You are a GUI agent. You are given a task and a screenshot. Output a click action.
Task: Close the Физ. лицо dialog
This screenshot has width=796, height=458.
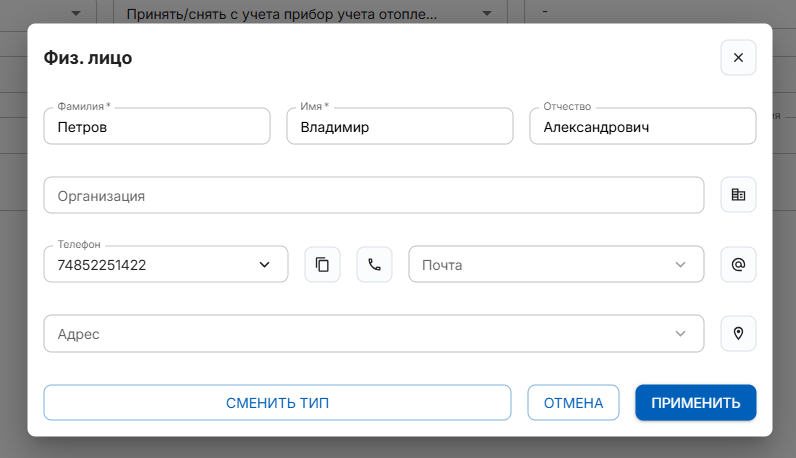tap(738, 57)
